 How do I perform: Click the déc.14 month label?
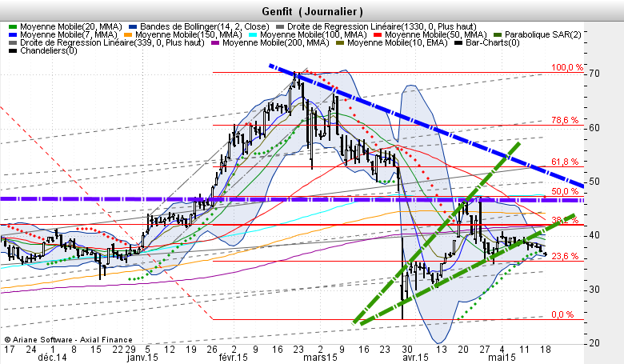pyautogui.click(x=52, y=358)
